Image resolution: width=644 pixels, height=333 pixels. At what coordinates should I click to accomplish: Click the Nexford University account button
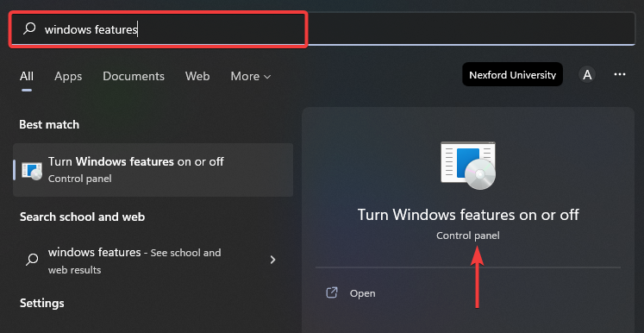click(513, 74)
